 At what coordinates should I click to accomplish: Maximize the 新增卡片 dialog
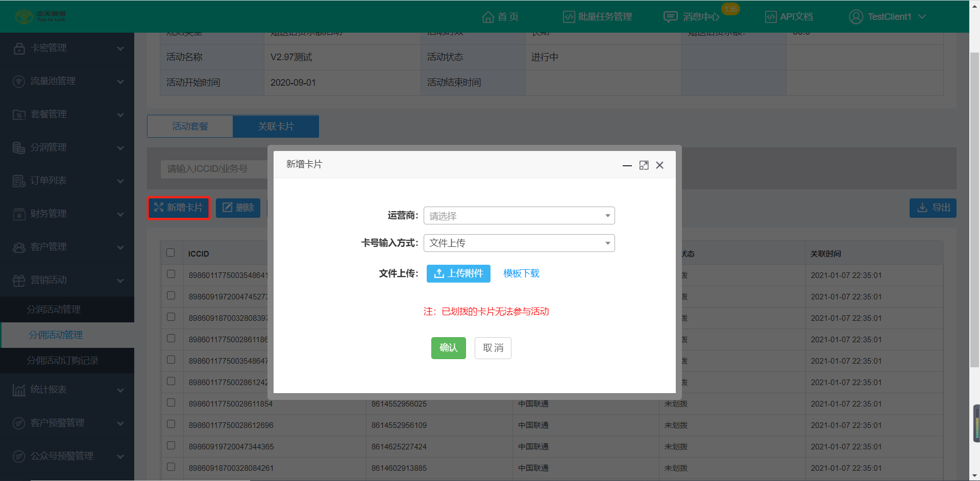pyautogui.click(x=644, y=165)
